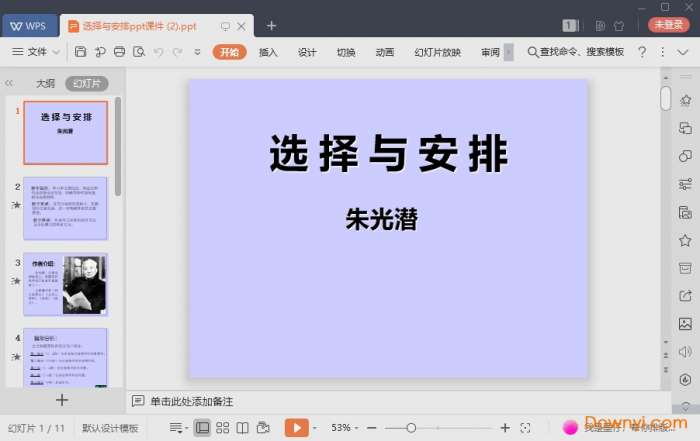Click the WPS home tab
The image size is (700, 441).
tap(29, 26)
